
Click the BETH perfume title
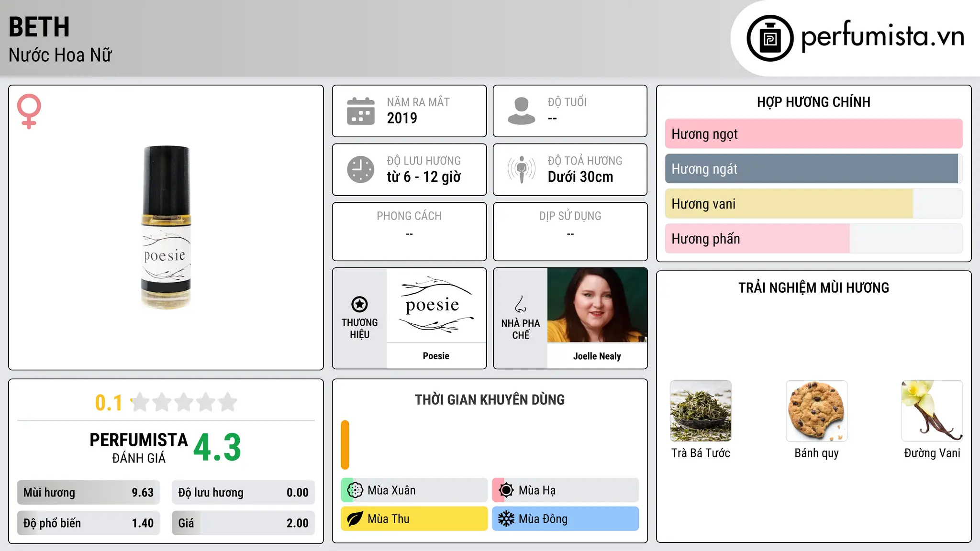(x=39, y=27)
